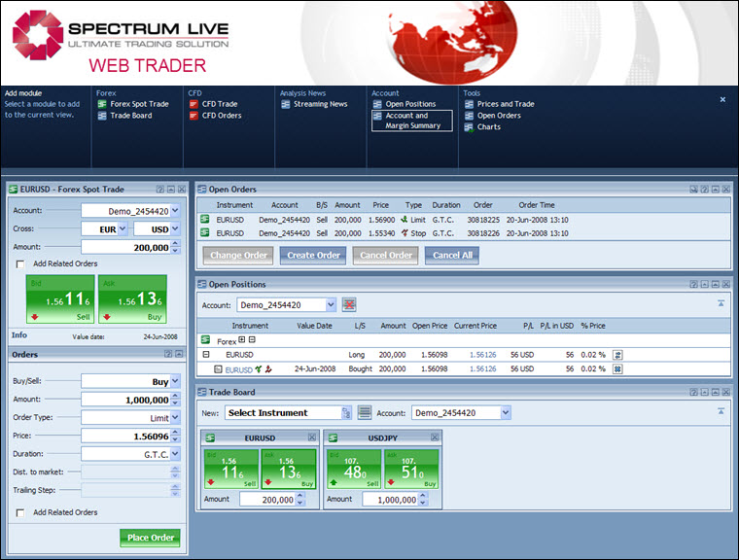Click the green limit order icon beside EURUSD link
The height and width of the screenshot is (560, 739).
259,369
